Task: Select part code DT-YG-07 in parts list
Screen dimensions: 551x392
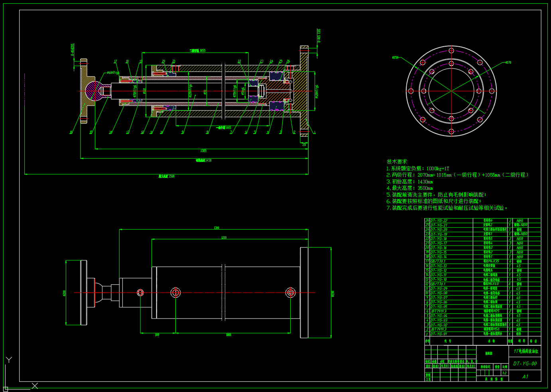Action: [439, 297]
